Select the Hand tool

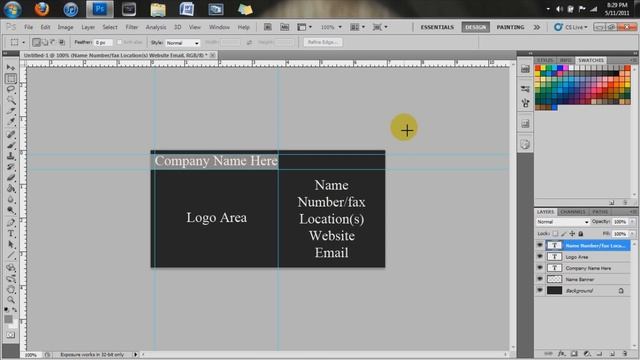point(11,290)
